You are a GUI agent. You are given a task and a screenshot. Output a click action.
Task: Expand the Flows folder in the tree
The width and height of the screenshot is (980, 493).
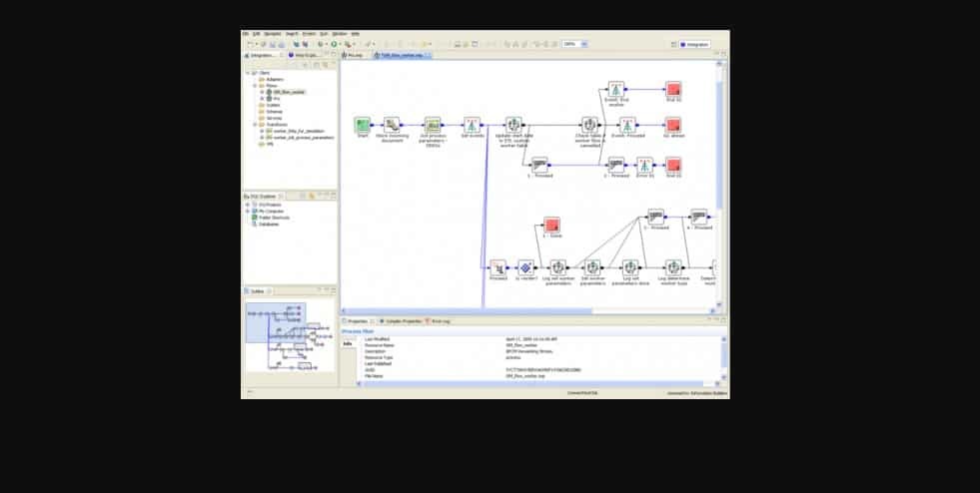pos(255,86)
